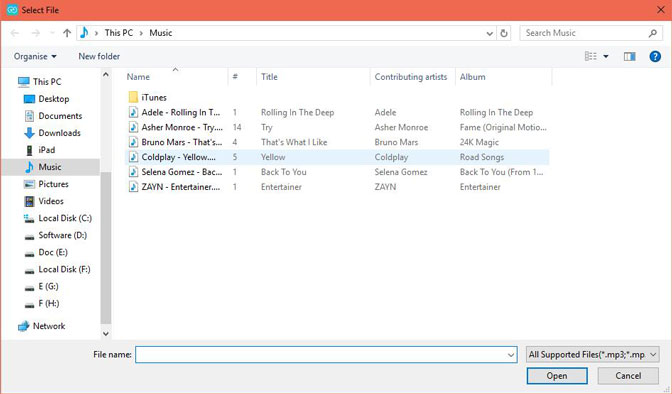The height and width of the screenshot is (394, 672).
Task: Expand the Organise dropdown menu
Action: pos(35,56)
